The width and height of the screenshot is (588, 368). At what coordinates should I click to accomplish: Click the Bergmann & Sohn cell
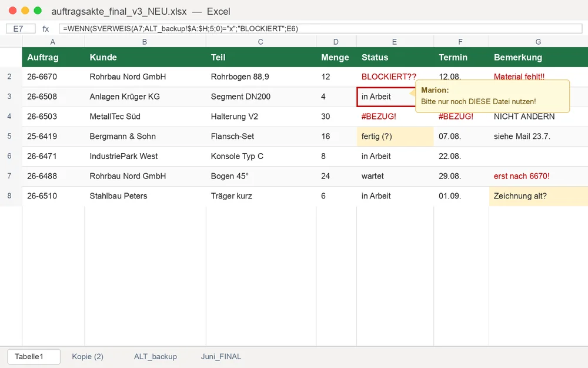pos(145,137)
